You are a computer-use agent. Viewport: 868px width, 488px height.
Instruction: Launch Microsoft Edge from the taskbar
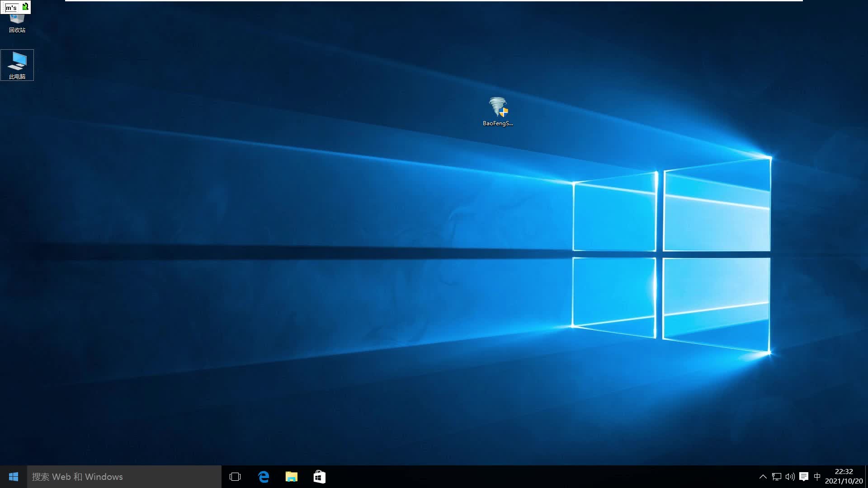264,477
